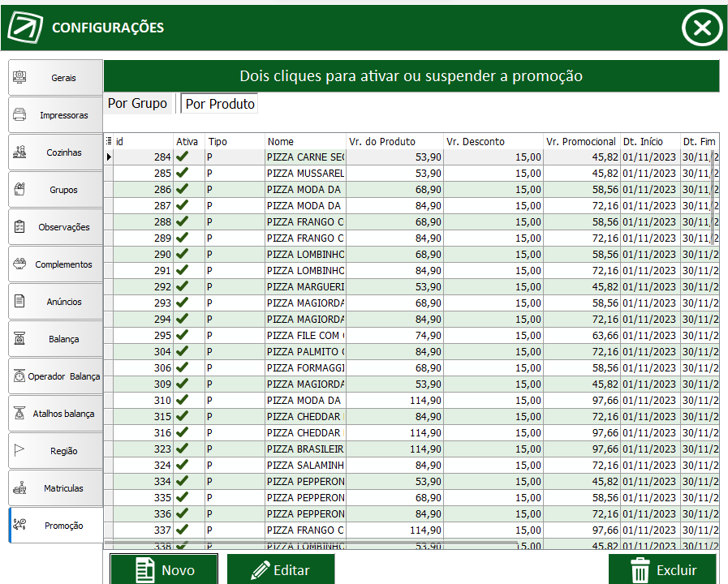Open the Impressoras section
The height and width of the screenshot is (584, 728).
click(x=55, y=114)
